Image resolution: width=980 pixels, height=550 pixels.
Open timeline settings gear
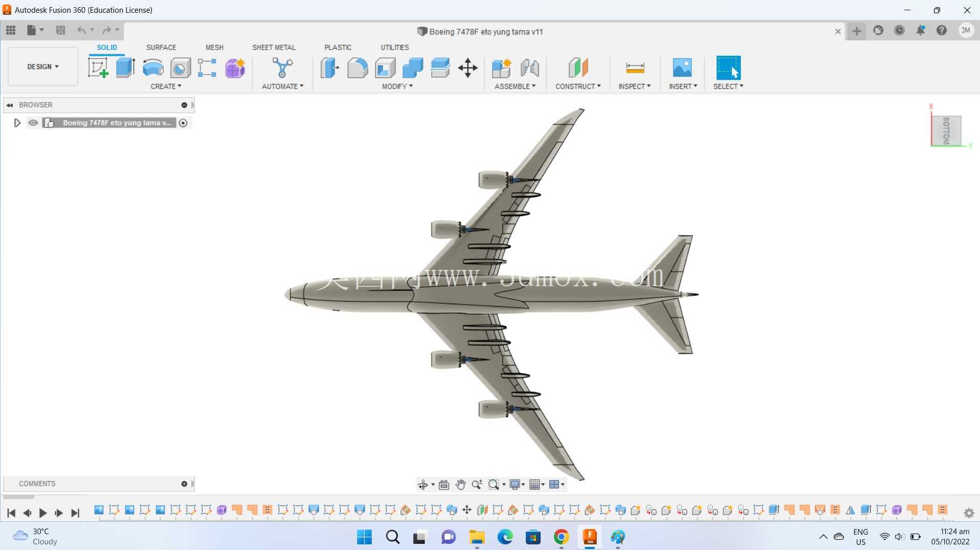969,513
